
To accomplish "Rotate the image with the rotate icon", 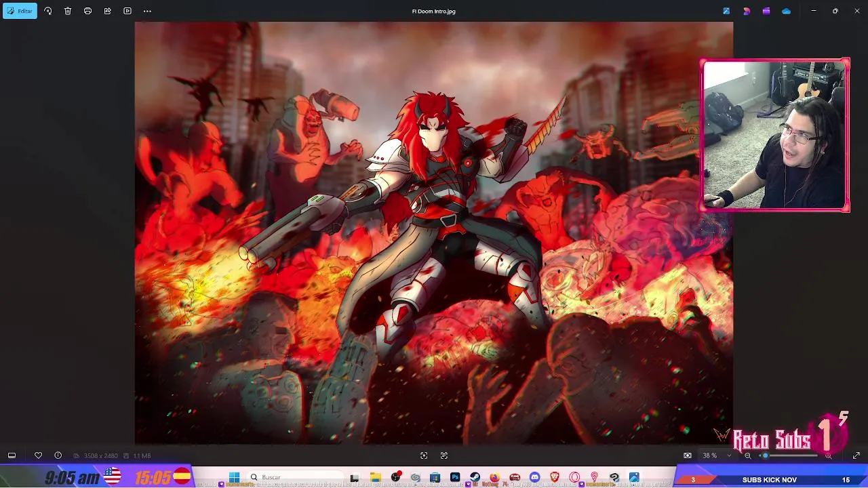I will (x=47, y=11).
